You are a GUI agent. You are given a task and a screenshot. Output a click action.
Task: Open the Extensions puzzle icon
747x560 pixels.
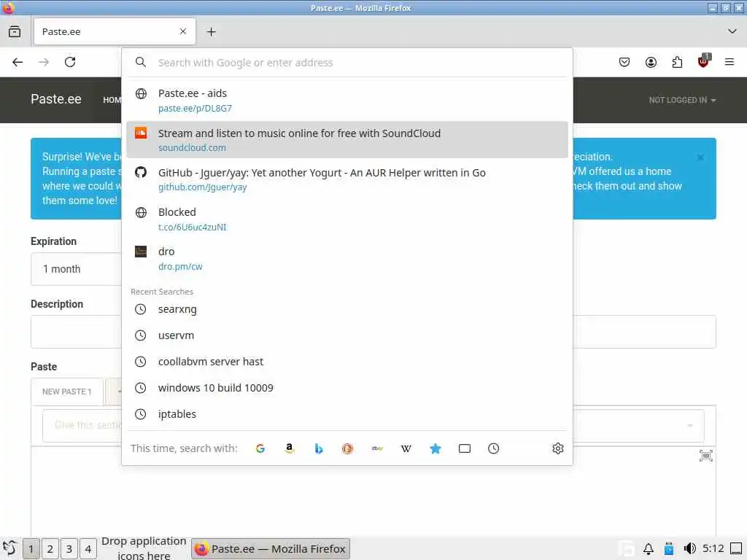click(677, 62)
